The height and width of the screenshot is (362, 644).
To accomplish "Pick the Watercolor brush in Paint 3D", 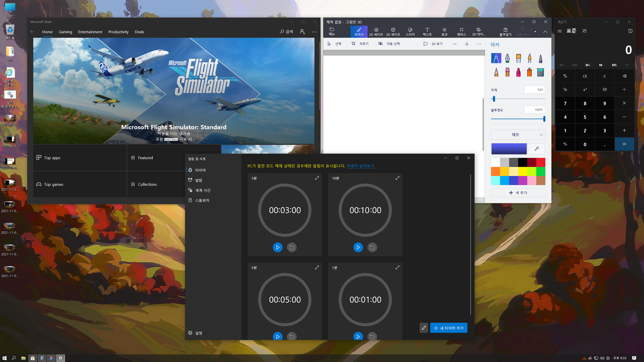I will click(x=529, y=58).
